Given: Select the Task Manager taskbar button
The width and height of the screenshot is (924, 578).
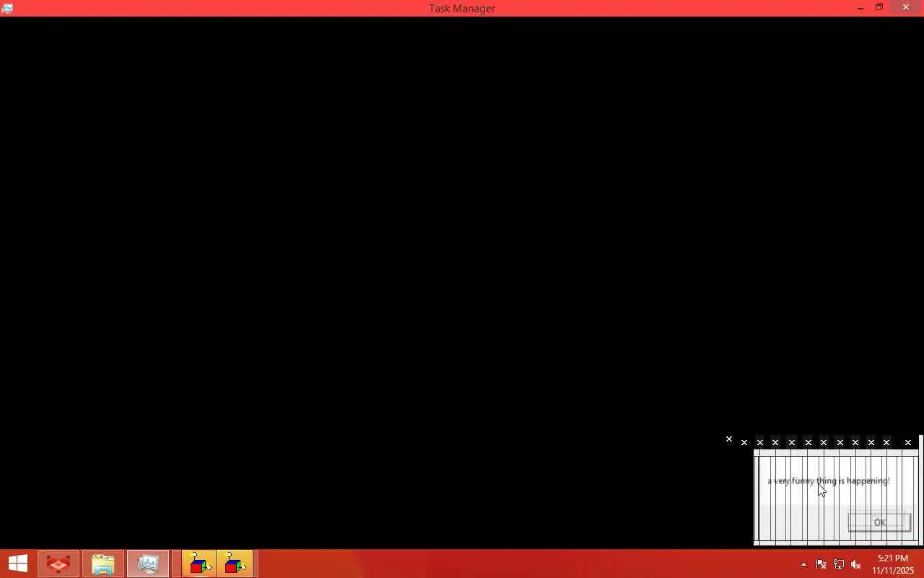Looking at the screenshot, I should 148,564.
